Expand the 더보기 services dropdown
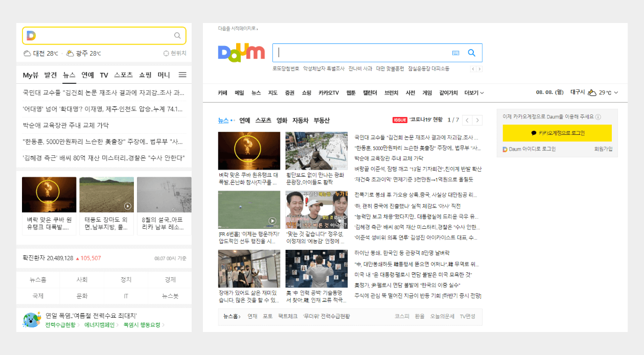 point(474,92)
